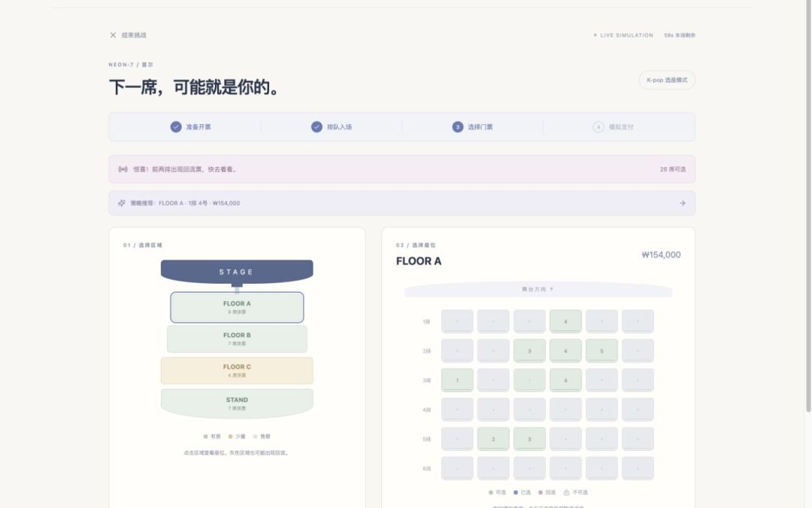Image resolution: width=812 pixels, height=508 pixels.
Task: Click the 01 / 选择区域 panel label
Action: [142, 245]
